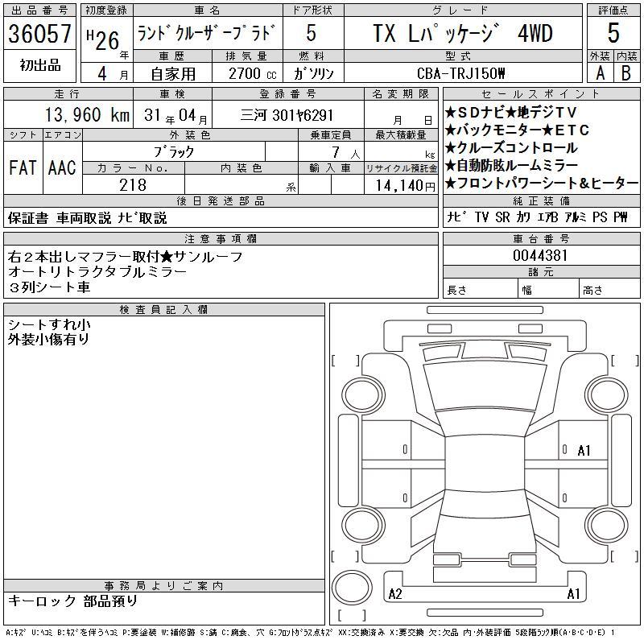Click the 後日発送部品 section header
The width and height of the screenshot is (644, 644).
tap(221, 200)
